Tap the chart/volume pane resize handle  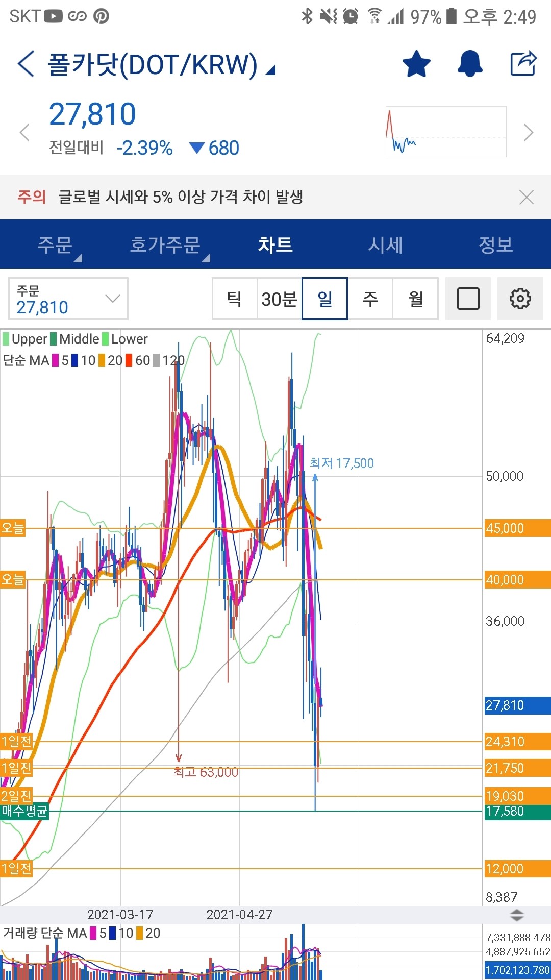pos(517,915)
